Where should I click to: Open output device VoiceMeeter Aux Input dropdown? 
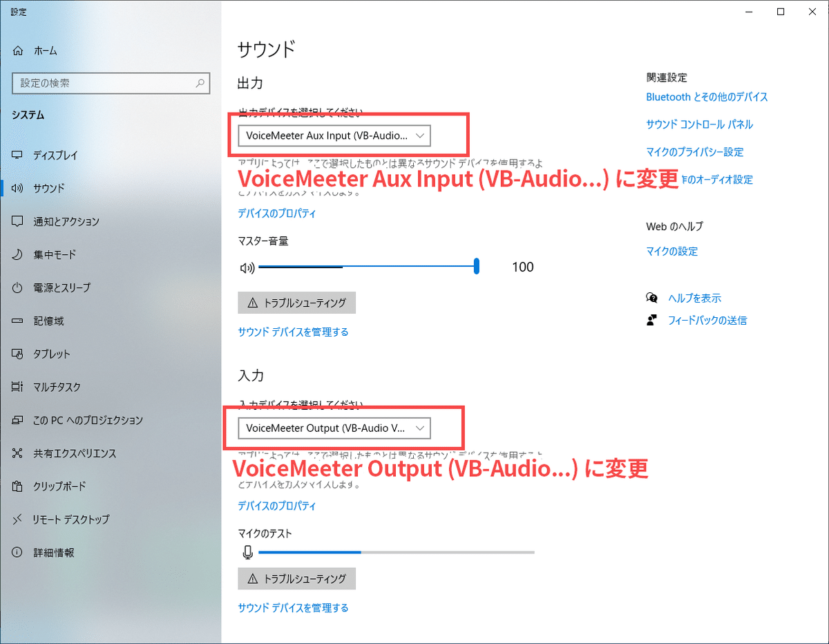pos(334,135)
